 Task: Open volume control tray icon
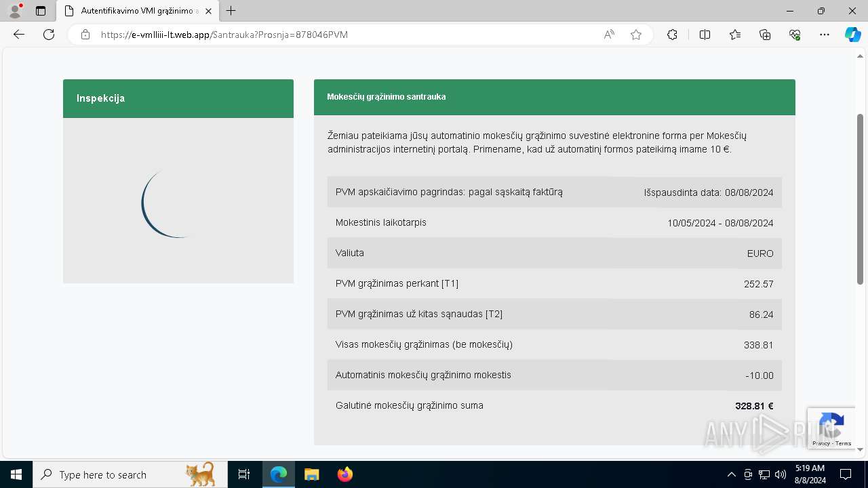tap(781, 474)
